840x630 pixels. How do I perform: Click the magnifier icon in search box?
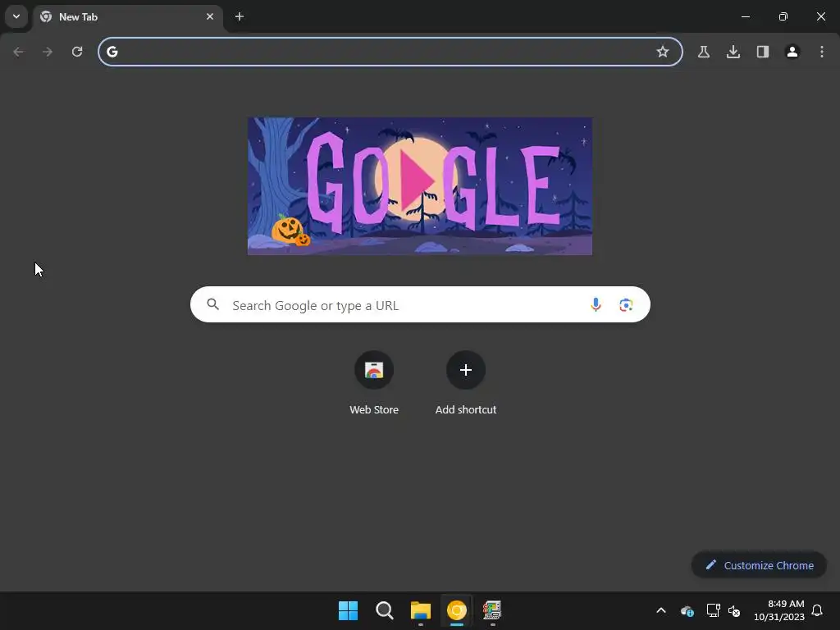213,305
